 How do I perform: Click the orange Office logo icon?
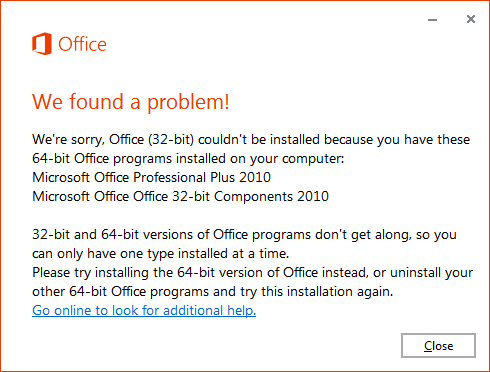[x=42, y=44]
